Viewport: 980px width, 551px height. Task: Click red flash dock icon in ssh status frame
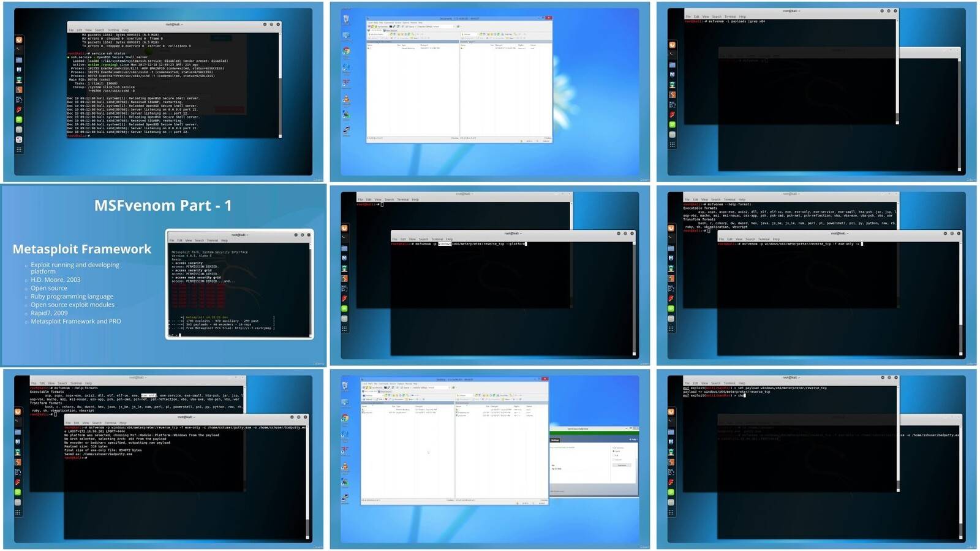click(x=19, y=110)
